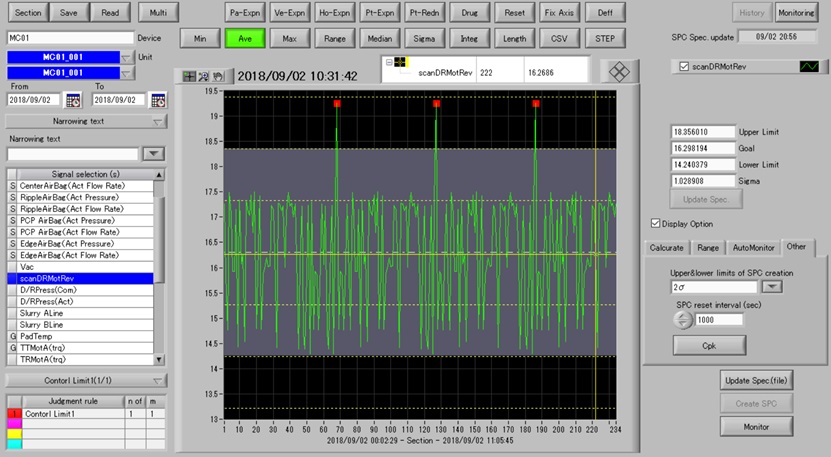Select the zoom graph tool
Image resolution: width=831 pixels, height=457 pixels.
pyautogui.click(x=203, y=76)
